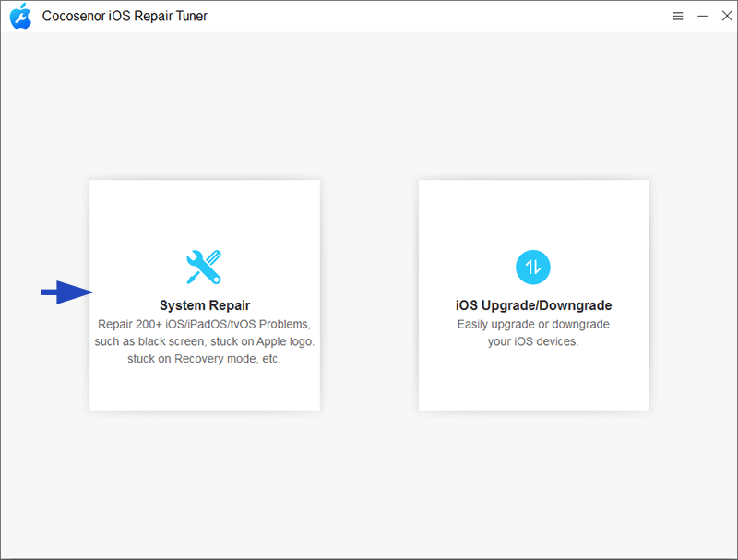Close the Cocosenor iOS Repair Tuner window
This screenshot has width=738, height=560.
727,16
